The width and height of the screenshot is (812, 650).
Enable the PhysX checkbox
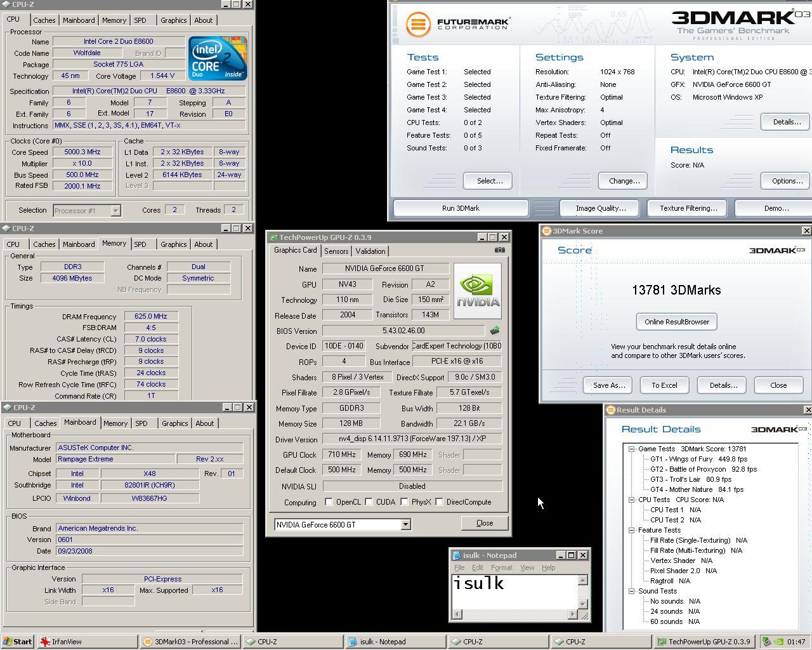404,502
